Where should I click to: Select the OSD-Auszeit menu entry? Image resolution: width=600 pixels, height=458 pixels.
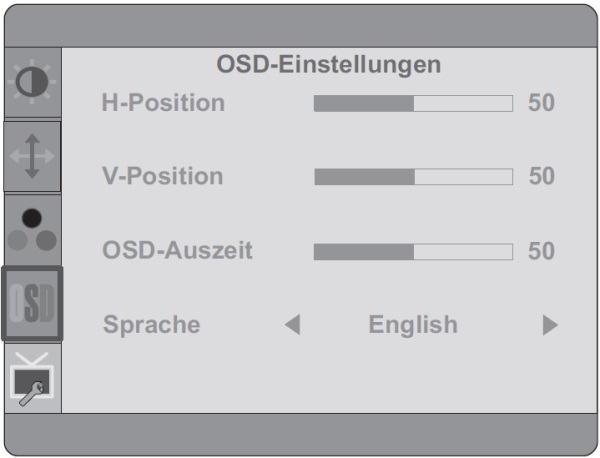178,250
